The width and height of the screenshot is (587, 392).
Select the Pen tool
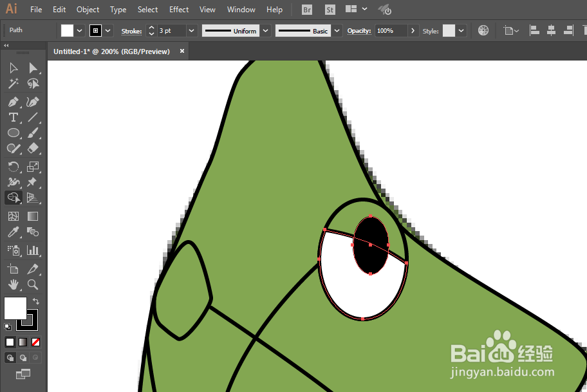tap(14, 102)
